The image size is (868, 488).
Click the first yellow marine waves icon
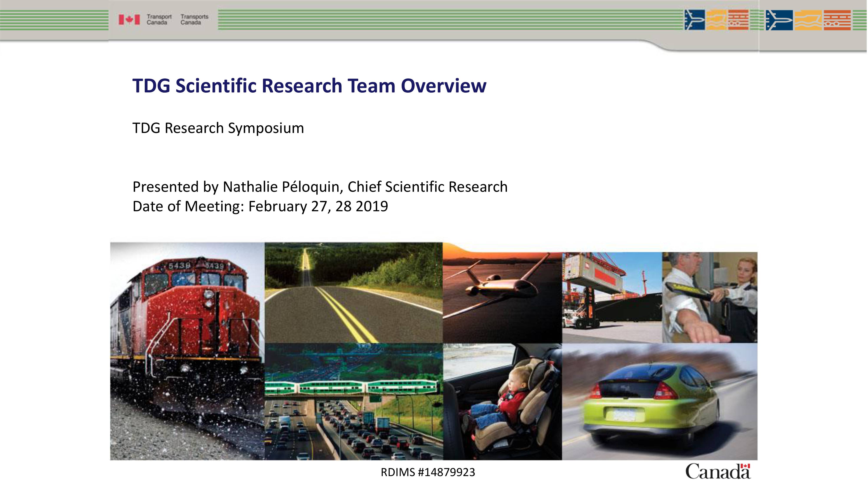coord(716,20)
